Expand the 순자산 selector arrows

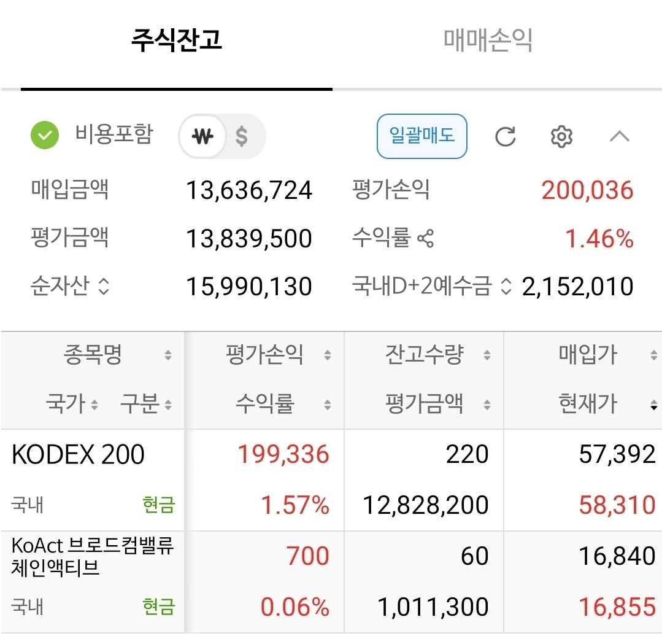pyautogui.click(x=104, y=286)
